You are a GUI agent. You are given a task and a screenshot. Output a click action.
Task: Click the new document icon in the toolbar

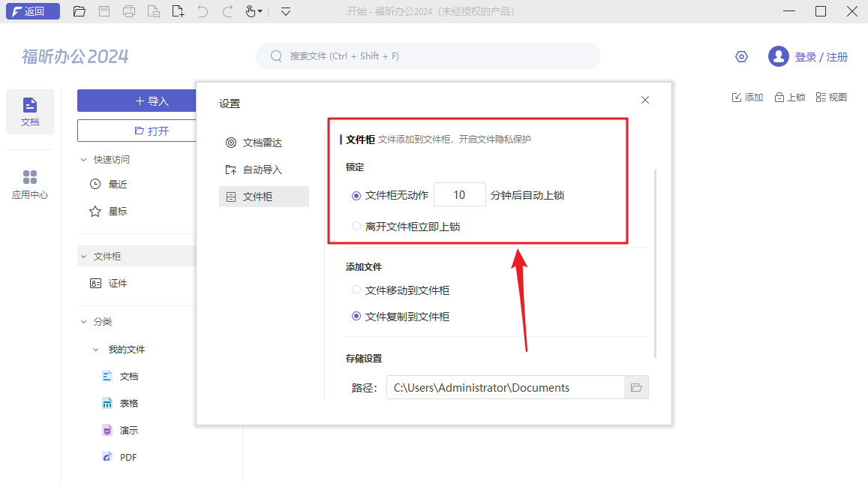pos(178,11)
